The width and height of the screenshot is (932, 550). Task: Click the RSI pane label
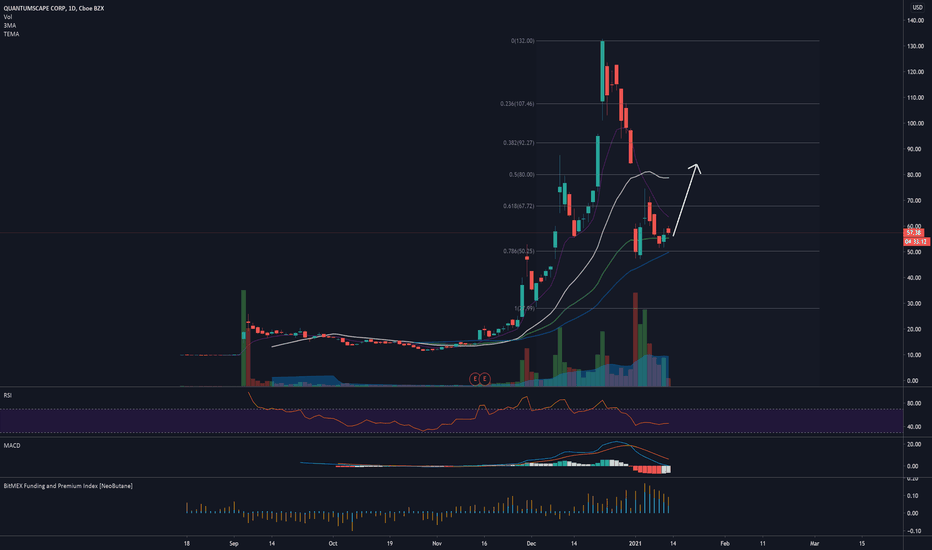[x=8, y=395]
